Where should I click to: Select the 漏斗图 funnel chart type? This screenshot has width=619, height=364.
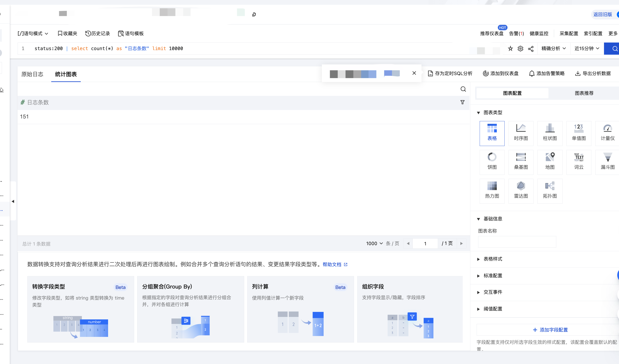(607, 162)
